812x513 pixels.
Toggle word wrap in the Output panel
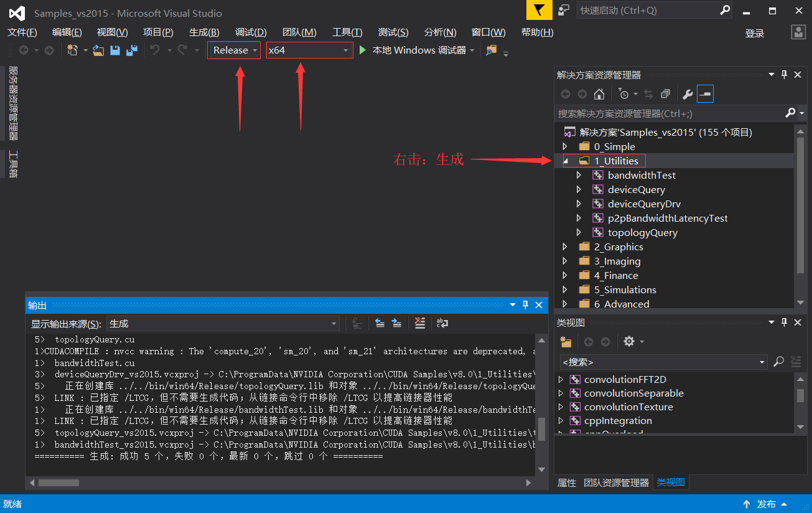click(442, 323)
